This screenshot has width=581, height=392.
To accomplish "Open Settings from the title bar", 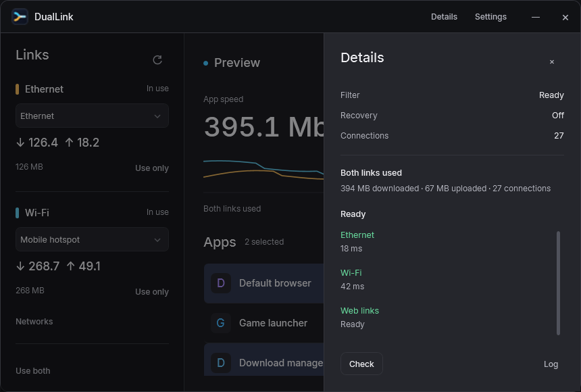I will tap(490, 17).
